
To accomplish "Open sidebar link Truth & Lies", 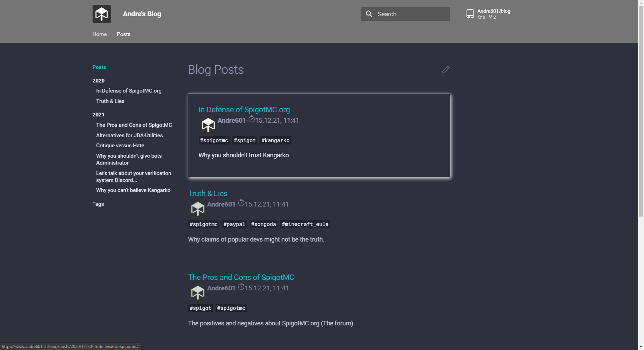I will pos(110,101).
